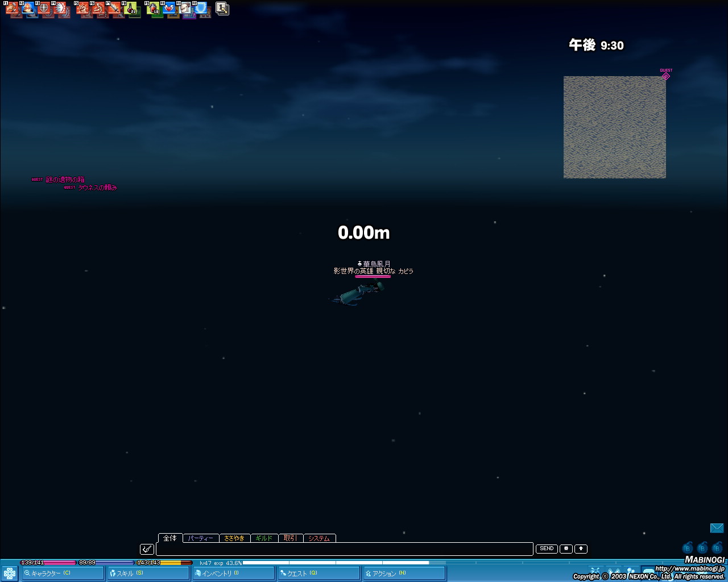The height and width of the screenshot is (582, 728).
Task: Click the F12 blue shield skill
Action: 201,9
